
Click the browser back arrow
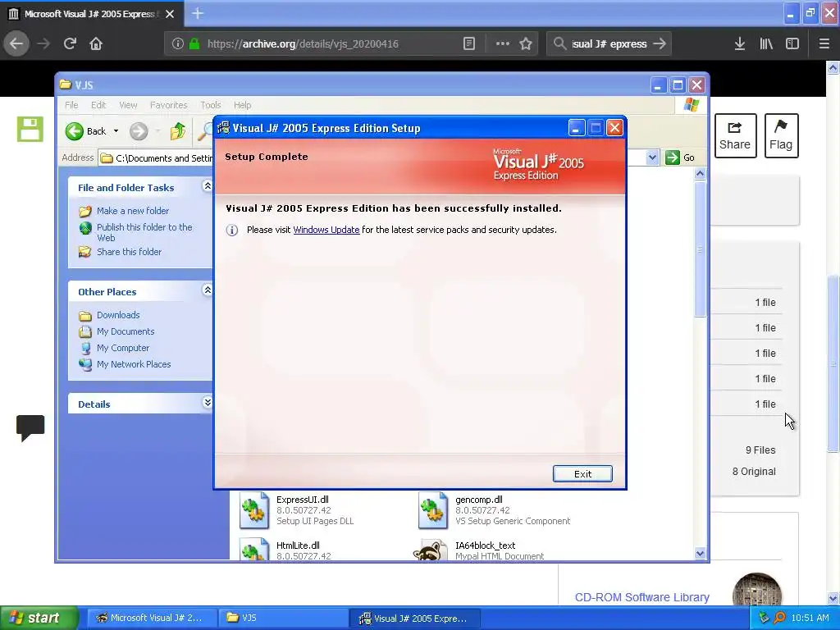(16, 43)
